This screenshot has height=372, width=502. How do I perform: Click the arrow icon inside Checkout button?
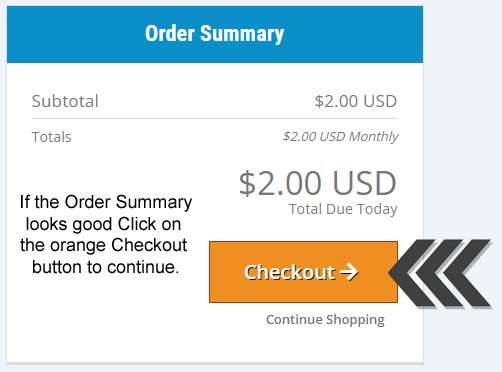click(349, 272)
